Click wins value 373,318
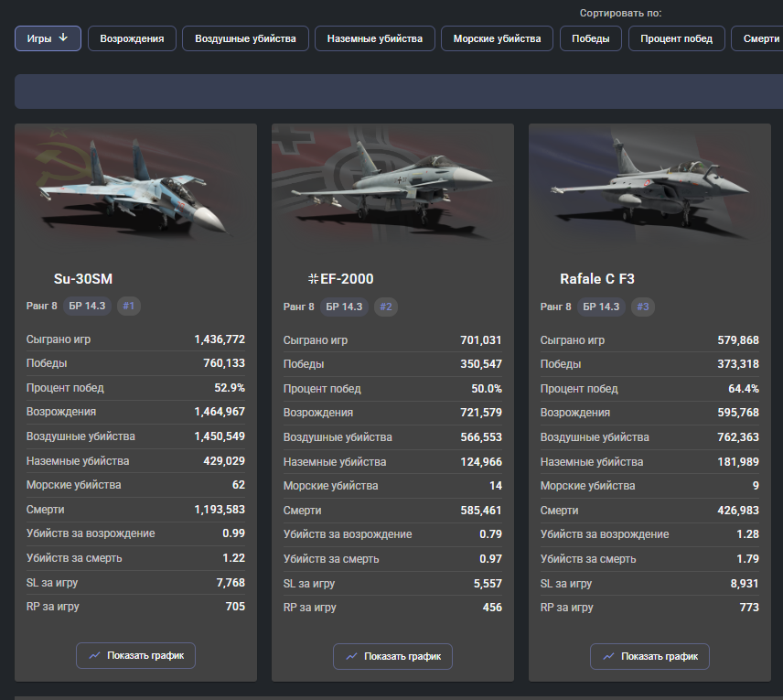783x700 pixels. click(x=738, y=364)
